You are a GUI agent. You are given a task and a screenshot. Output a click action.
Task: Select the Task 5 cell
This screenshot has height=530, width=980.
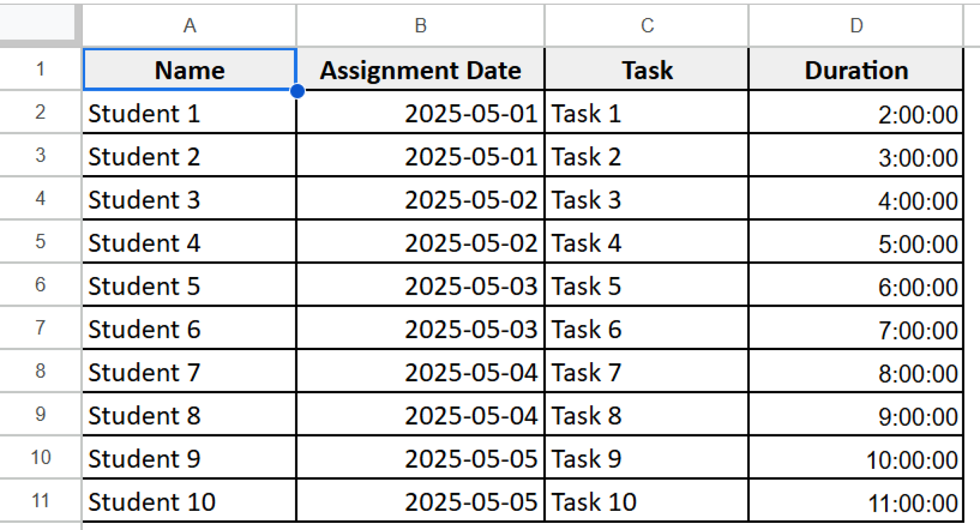tap(646, 286)
